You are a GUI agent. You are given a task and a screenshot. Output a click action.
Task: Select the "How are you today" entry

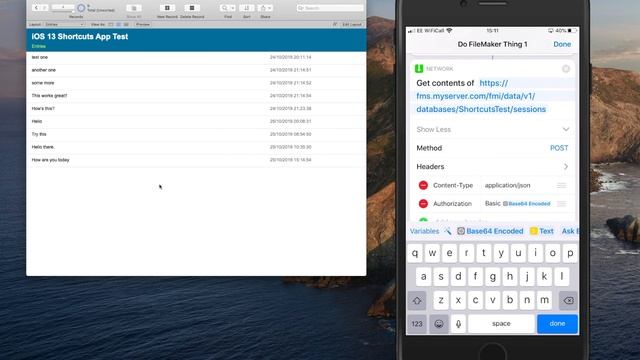coord(196,160)
